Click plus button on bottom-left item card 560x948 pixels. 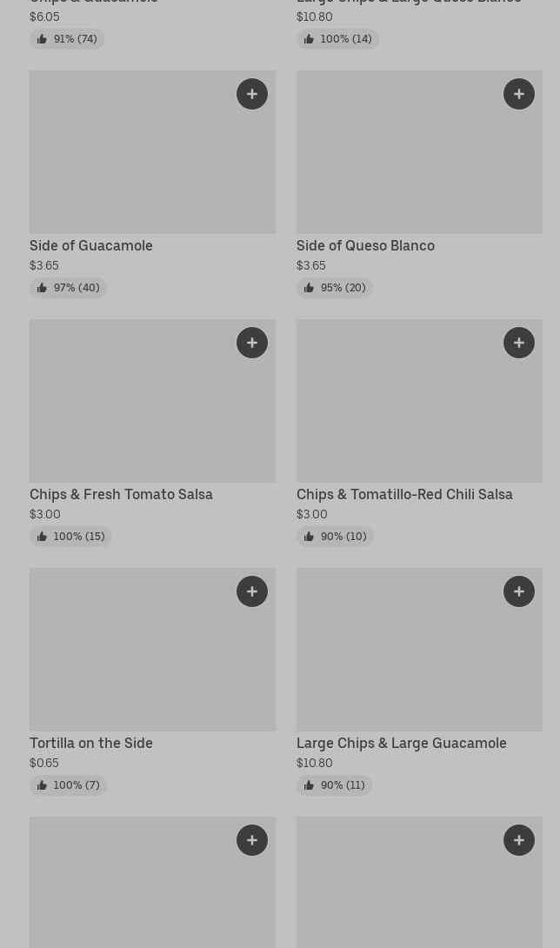tap(252, 840)
